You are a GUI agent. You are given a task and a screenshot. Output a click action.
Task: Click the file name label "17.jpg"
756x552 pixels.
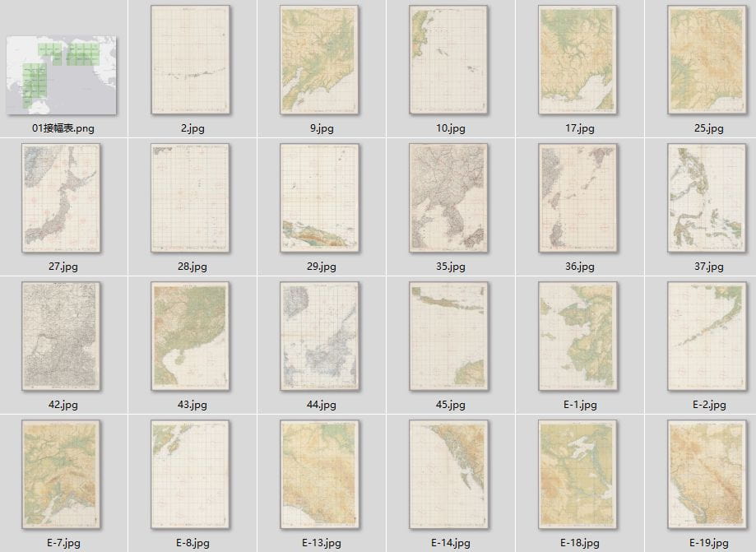579,128
